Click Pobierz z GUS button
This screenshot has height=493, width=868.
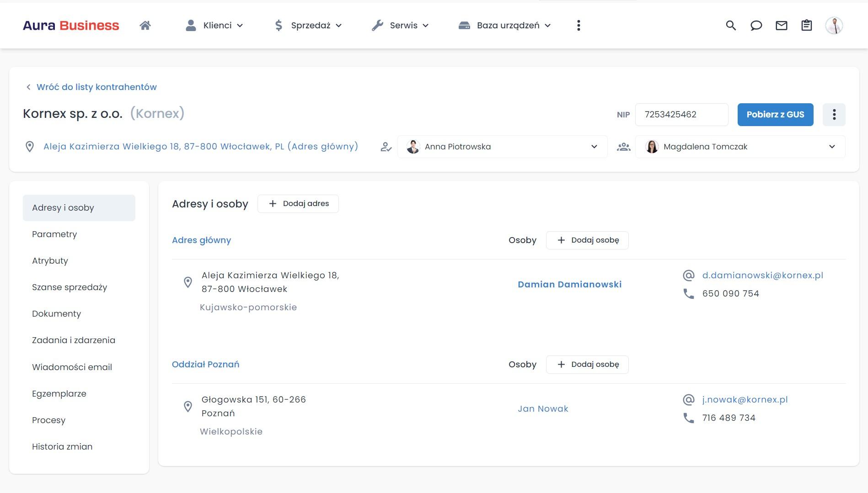coord(776,114)
